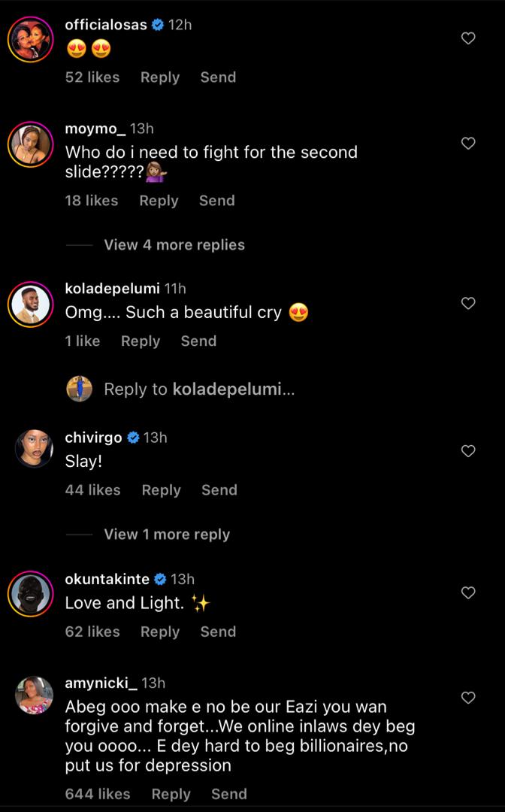Screen dimensions: 505x812
Task: Tap the heart next to moymo_ comment
Action: [468, 143]
